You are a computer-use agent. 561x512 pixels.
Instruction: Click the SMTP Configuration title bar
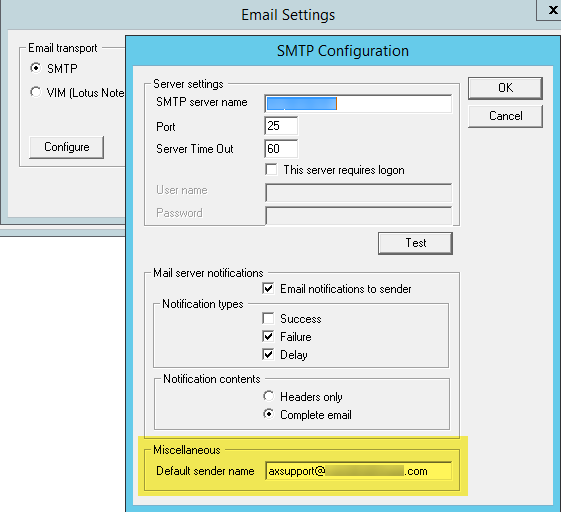342,51
